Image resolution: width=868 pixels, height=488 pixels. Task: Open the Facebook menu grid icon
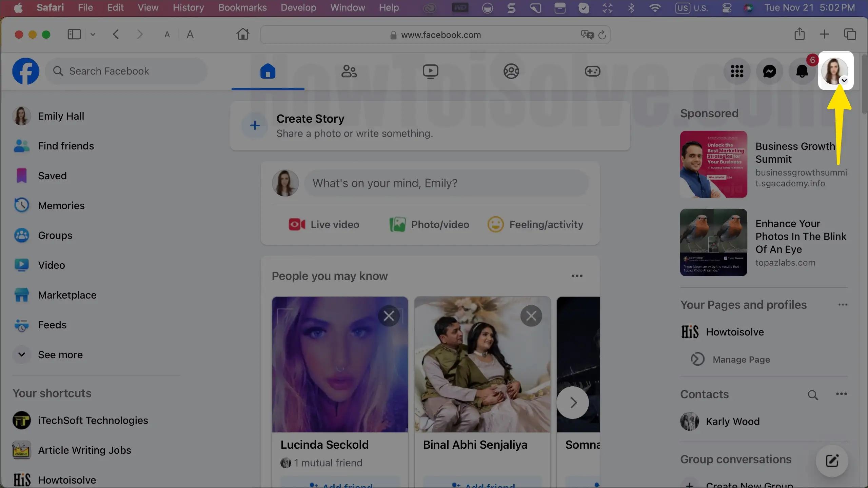tap(737, 71)
